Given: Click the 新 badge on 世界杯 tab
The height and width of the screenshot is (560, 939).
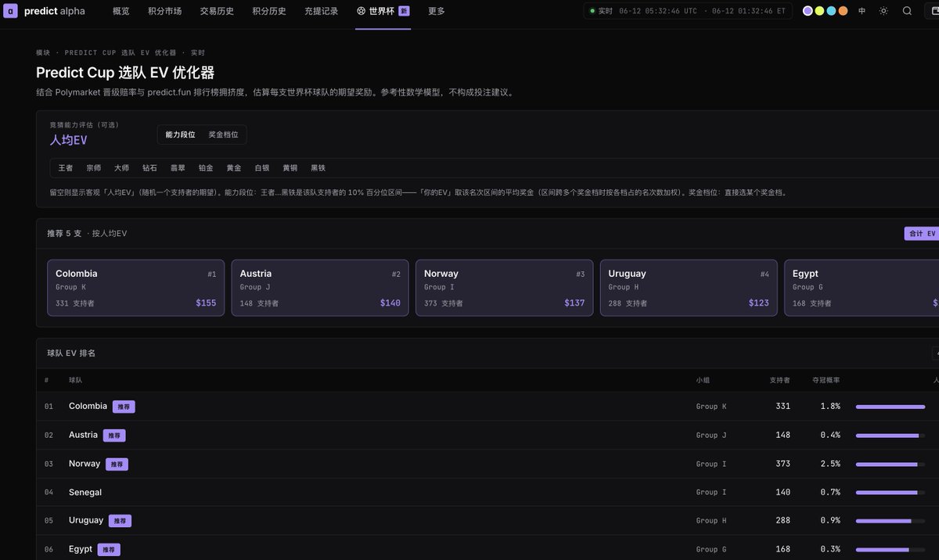Looking at the screenshot, I should tap(404, 11).
